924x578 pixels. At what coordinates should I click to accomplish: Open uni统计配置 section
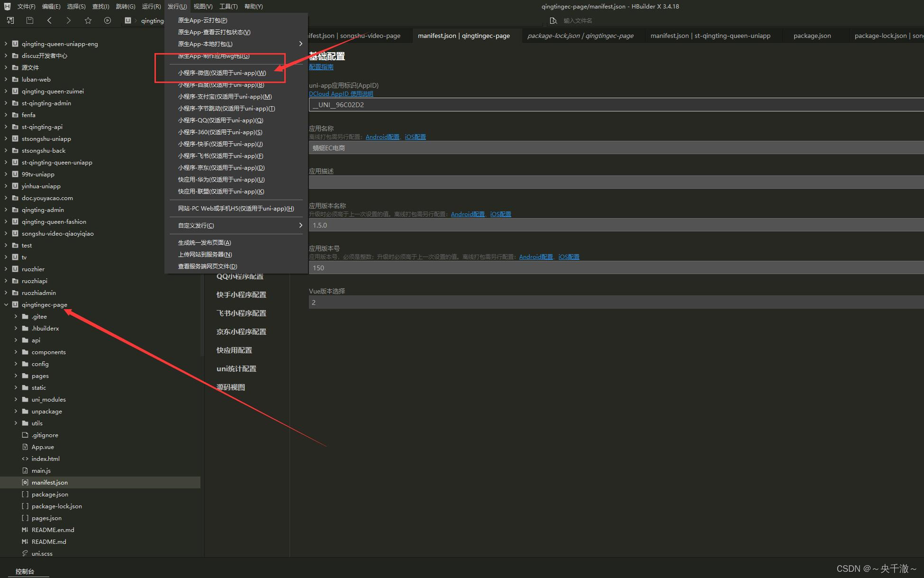pyautogui.click(x=236, y=369)
